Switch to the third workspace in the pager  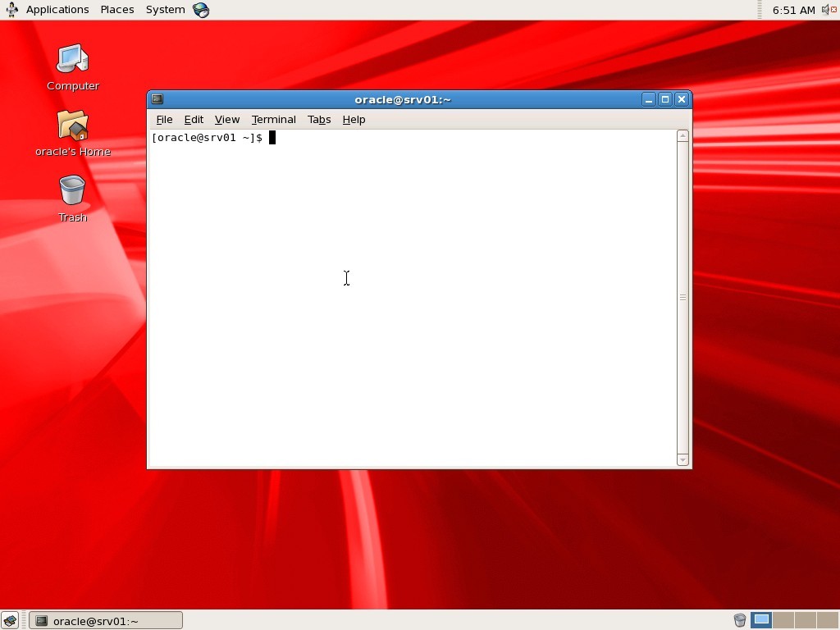tap(806, 620)
